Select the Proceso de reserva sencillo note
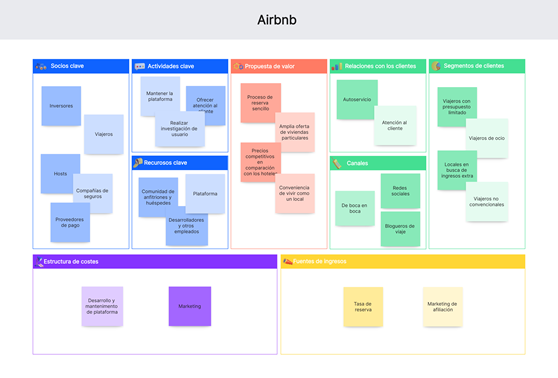This screenshot has width=558, height=378. (x=260, y=103)
